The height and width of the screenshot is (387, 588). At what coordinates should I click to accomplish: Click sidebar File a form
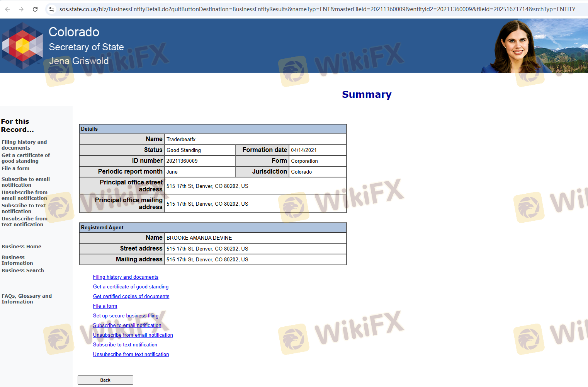(15, 169)
